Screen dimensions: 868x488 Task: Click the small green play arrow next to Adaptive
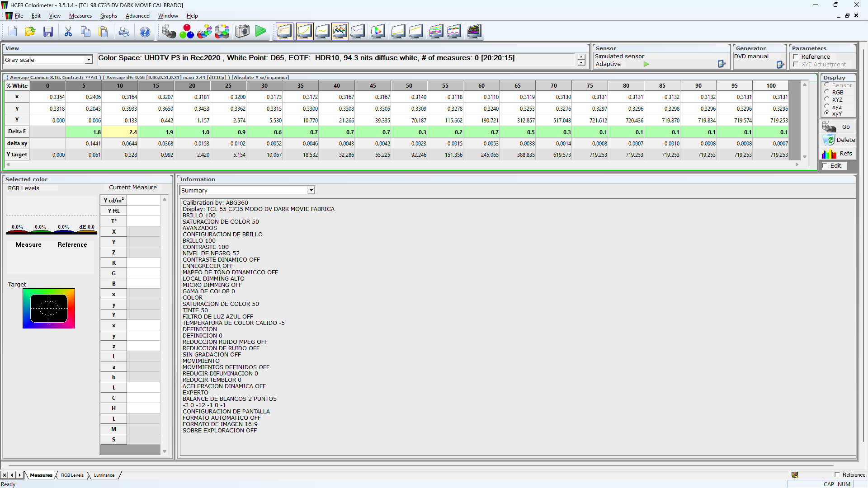(646, 64)
